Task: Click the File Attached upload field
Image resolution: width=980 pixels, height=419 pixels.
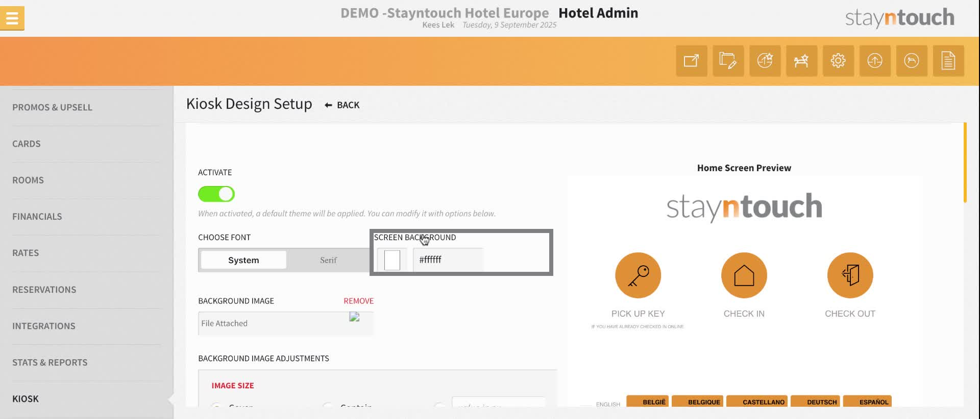Action: coord(286,323)
